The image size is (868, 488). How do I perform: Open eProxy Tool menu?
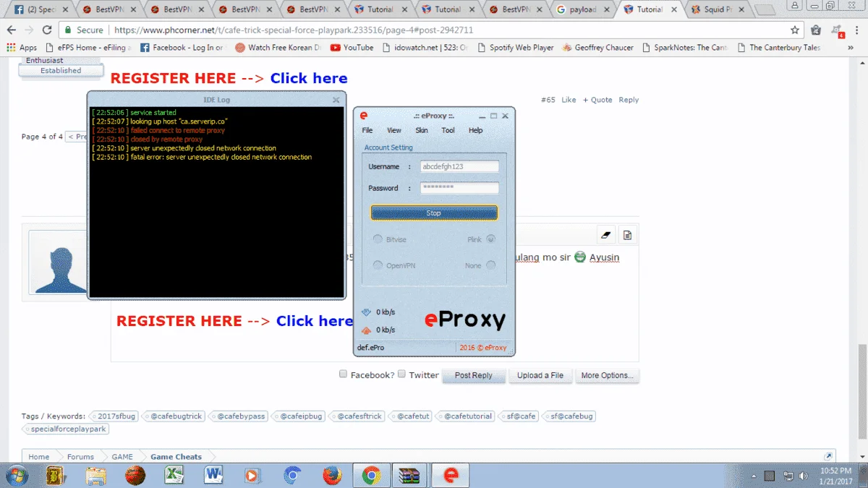(448, 131)
